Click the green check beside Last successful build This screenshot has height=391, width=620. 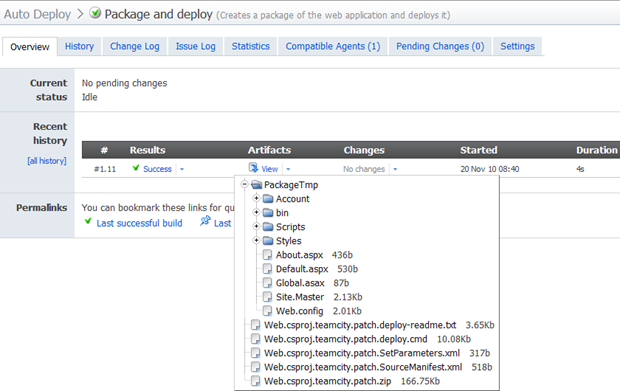point(88,222)
